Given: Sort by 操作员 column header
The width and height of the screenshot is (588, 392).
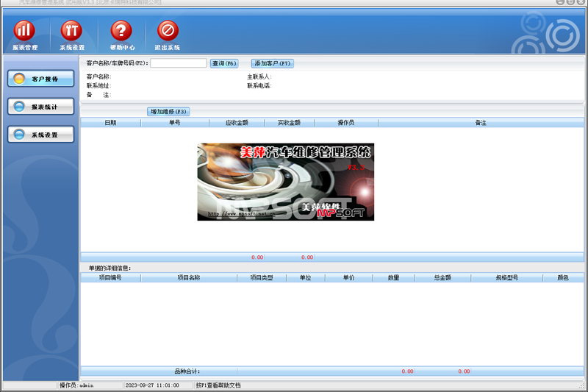Looking at the screenshot, I should pyautogui.click(x=346, y=123).
